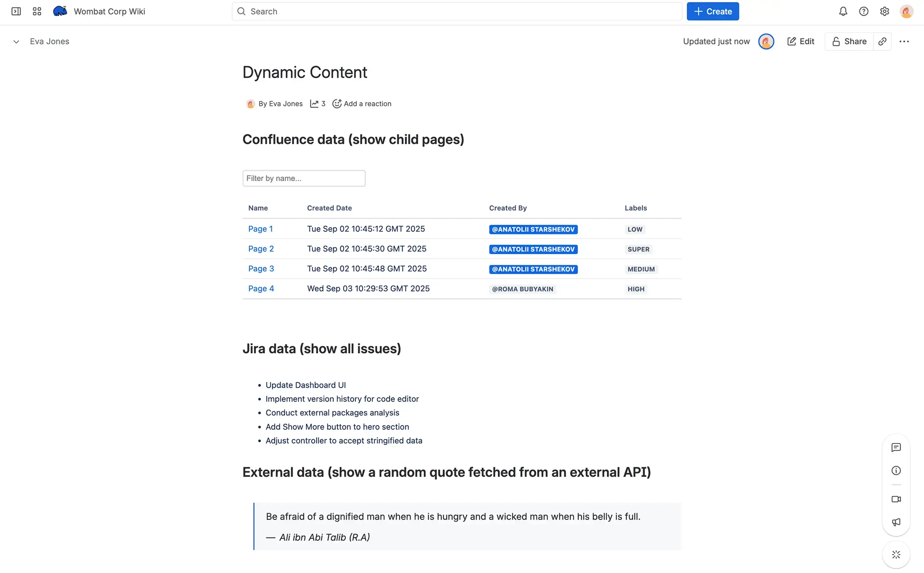Click the Eva Jones breadcrumb
The image size is (924, 573).
pos(49,41)
